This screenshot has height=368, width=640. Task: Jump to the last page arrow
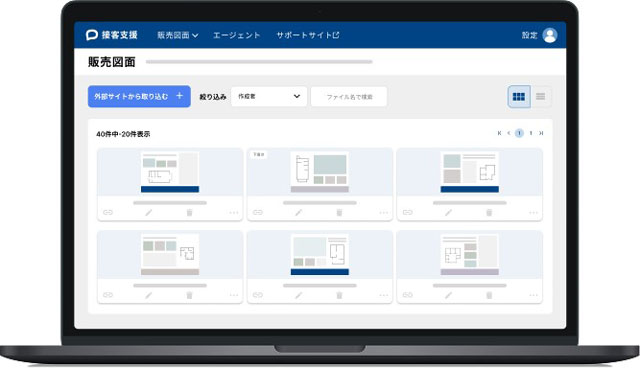point(541,133)
